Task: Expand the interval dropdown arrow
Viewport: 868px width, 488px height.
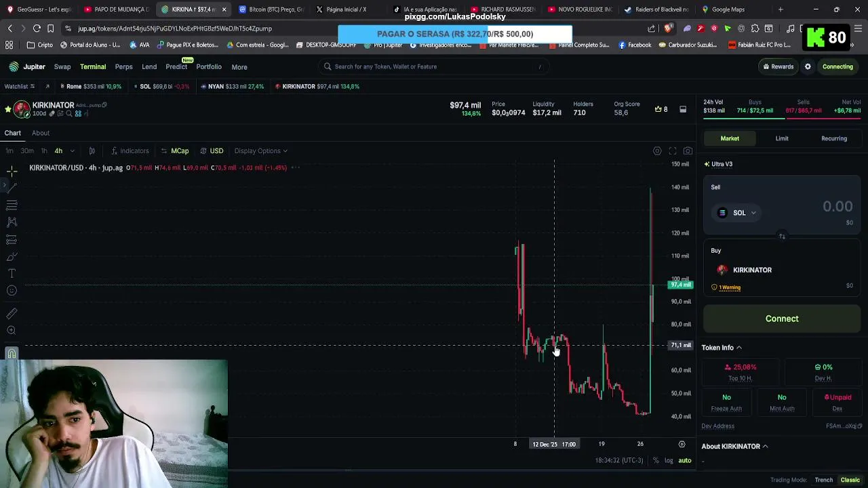Action: pyautogui.click(x=72, y=150)
